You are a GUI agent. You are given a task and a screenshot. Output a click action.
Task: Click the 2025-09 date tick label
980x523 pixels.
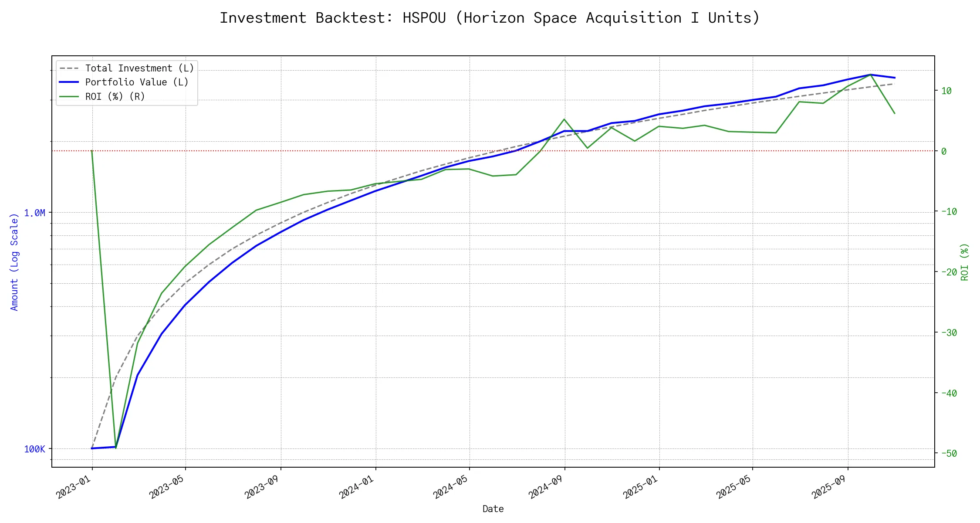click(x=829, y=487)
